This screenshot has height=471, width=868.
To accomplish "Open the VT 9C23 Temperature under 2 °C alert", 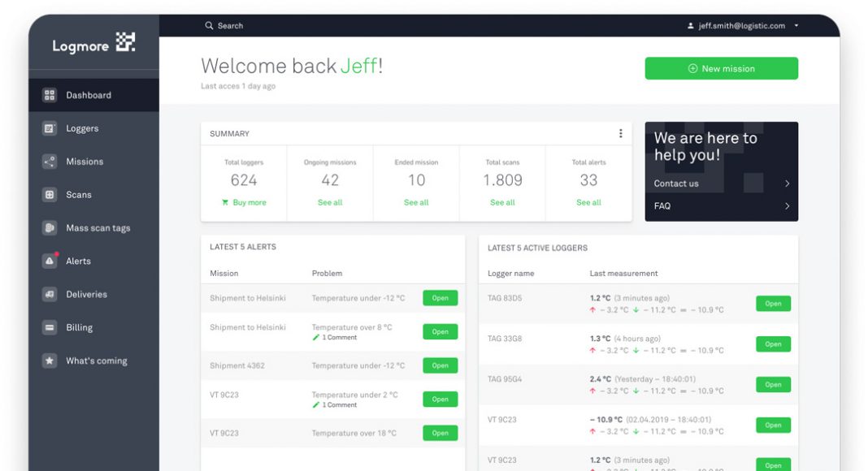I will coord(440,400).
